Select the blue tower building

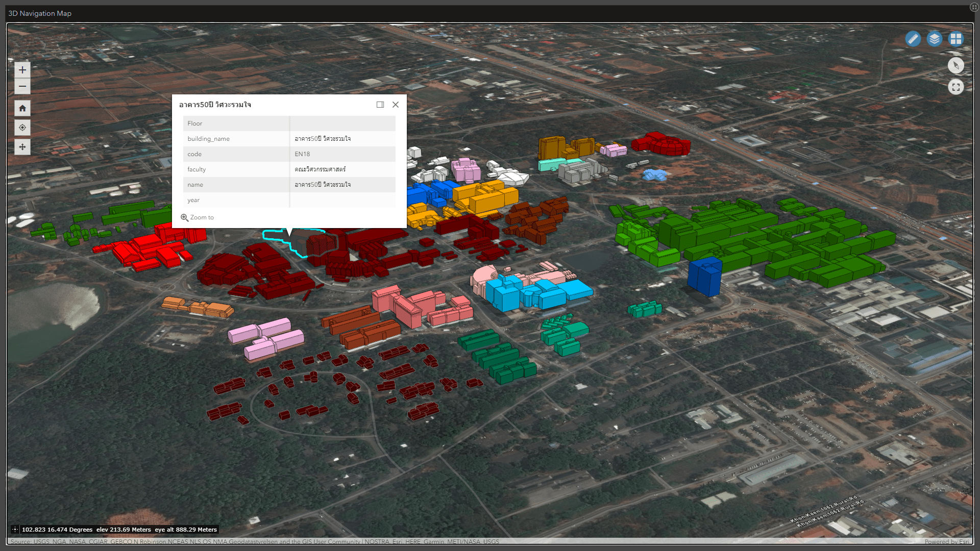(x=705, y=277)
